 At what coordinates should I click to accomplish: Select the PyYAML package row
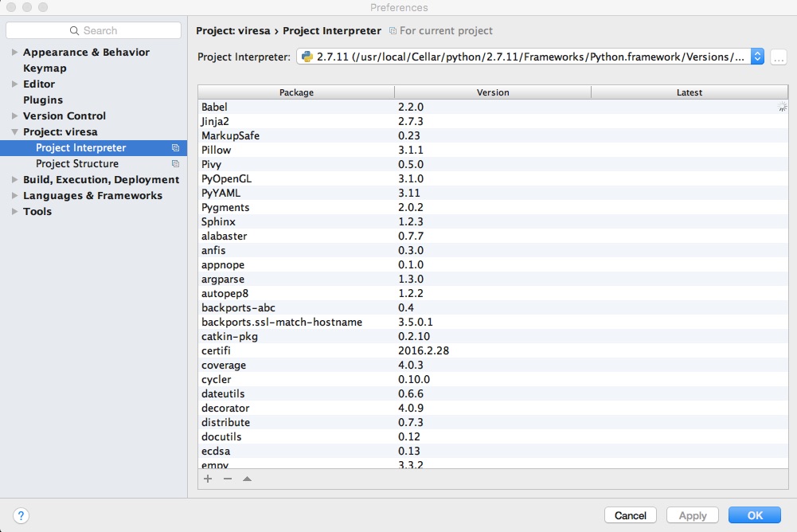(x=493, y=193)
